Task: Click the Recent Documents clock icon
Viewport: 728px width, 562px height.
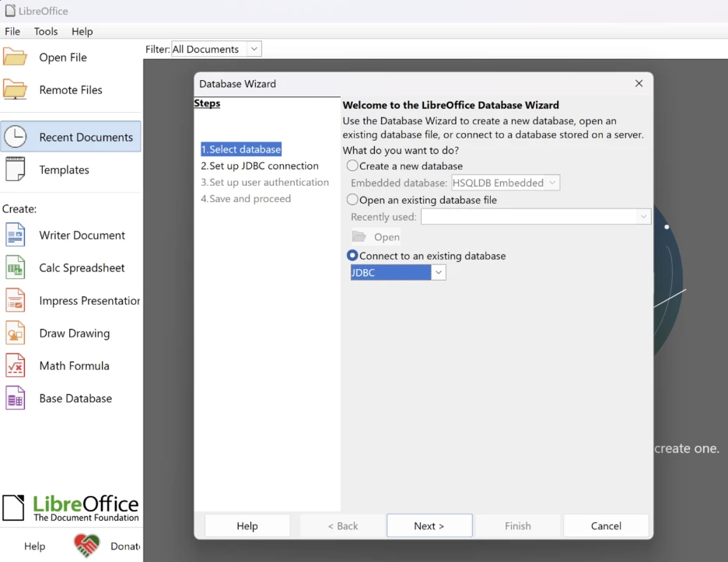Action: click(16, 137)
